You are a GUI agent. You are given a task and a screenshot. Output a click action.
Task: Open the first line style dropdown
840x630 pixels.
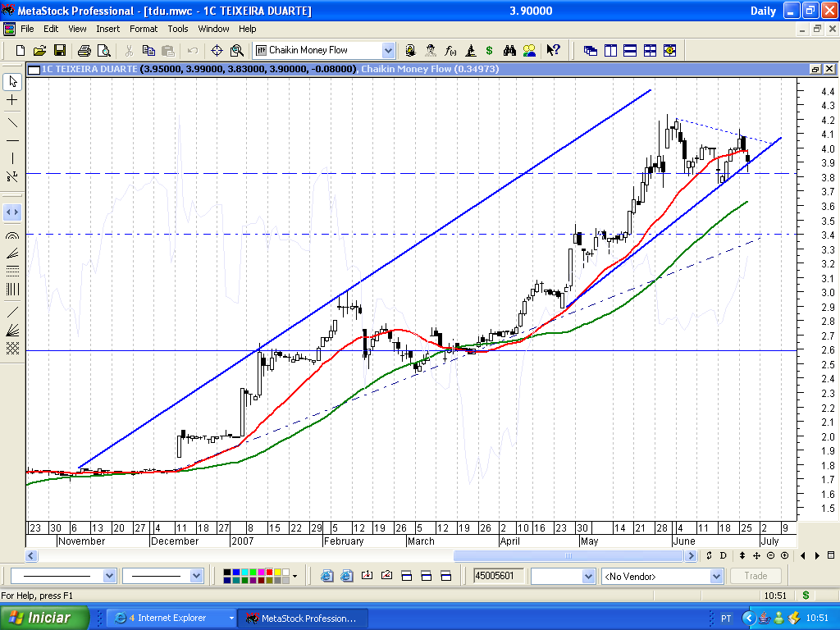coord(110,576)
